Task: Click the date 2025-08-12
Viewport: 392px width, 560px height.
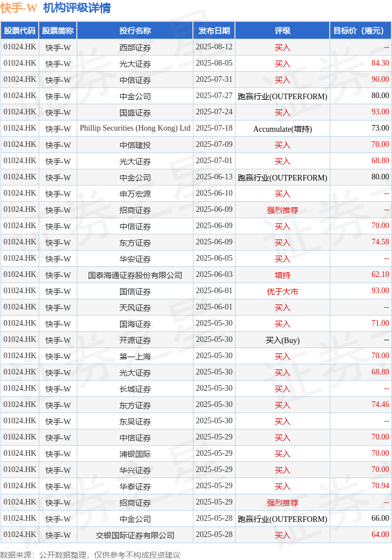Action: point(214,47)
